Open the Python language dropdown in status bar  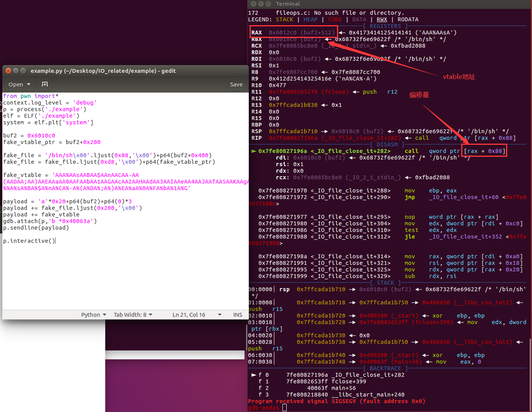coord(94,315)
